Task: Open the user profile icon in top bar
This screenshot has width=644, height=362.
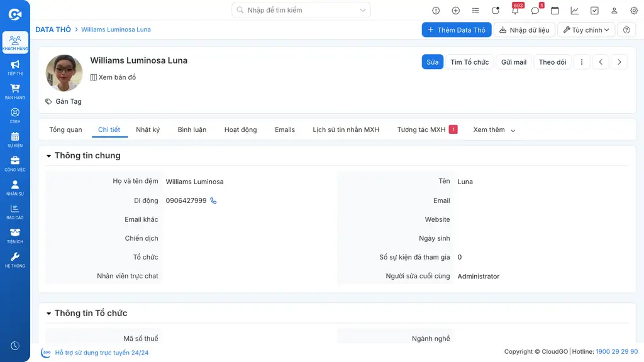Action: [x=614, y=10]
